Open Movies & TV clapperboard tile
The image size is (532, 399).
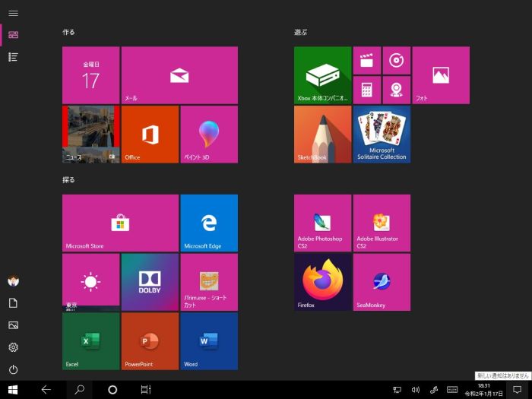(366, 60)
